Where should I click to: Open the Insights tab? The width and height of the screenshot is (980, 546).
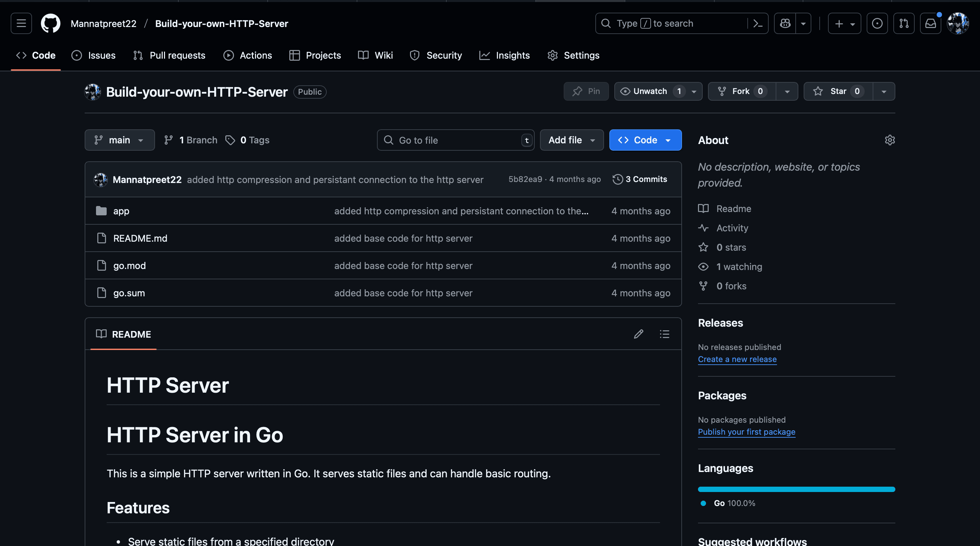pos(504,56)
